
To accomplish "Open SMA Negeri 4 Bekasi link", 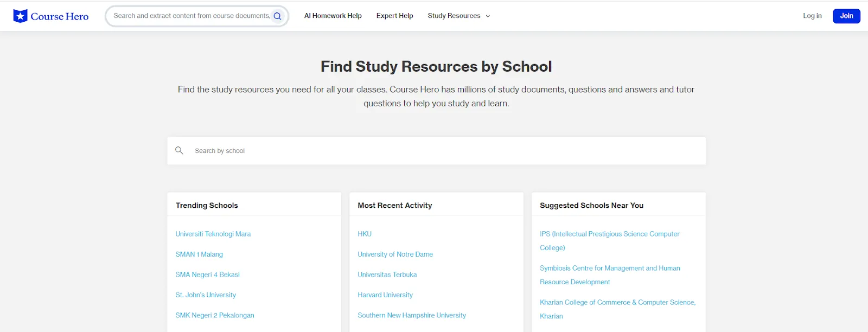I will [x=207, y=274].
